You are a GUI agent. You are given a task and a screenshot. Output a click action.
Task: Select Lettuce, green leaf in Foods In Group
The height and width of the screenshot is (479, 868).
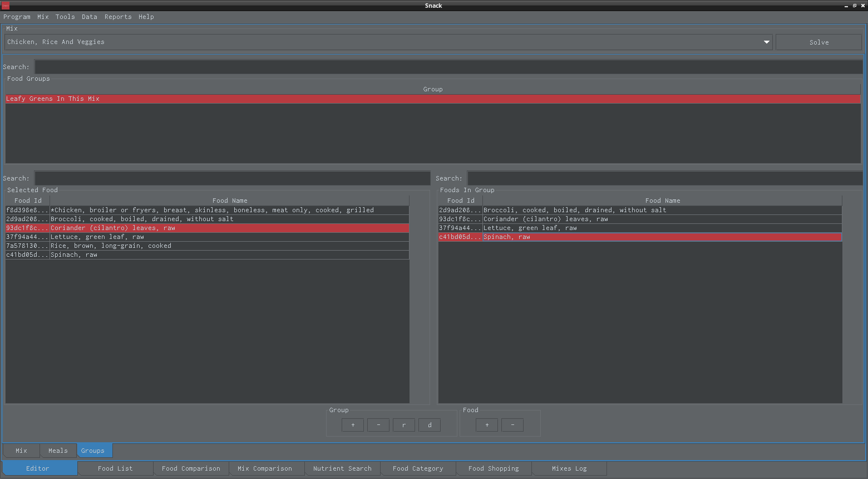[530, 228]
